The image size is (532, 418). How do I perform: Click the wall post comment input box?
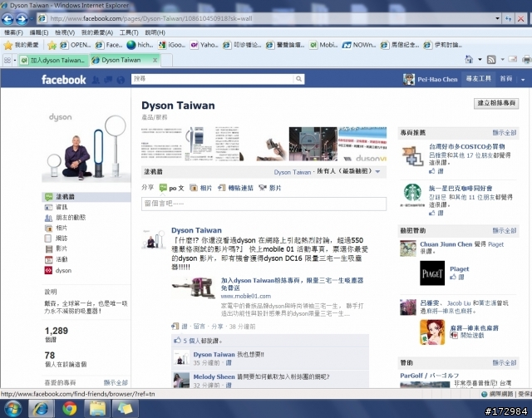click(264, 204)
